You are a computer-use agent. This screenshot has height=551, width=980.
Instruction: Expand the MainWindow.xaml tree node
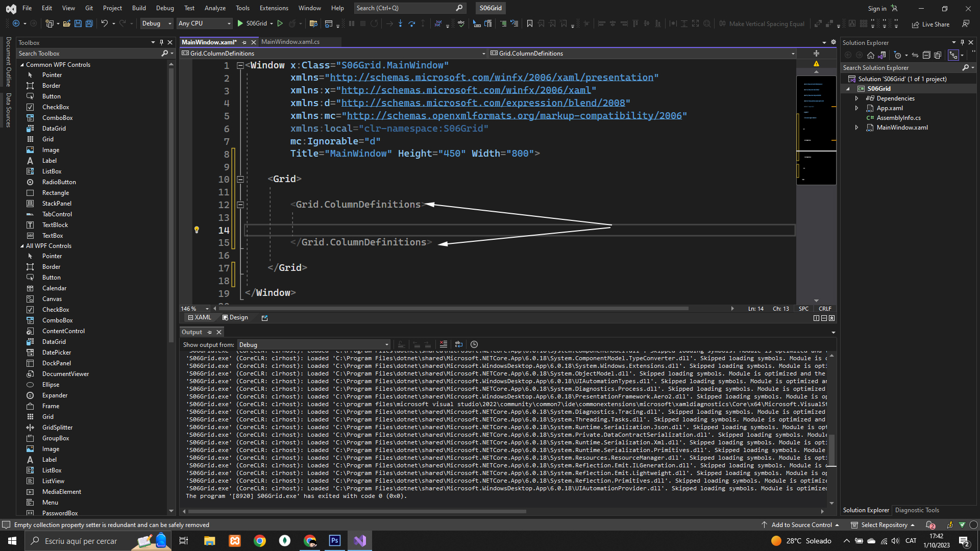[x=857, y=128]
